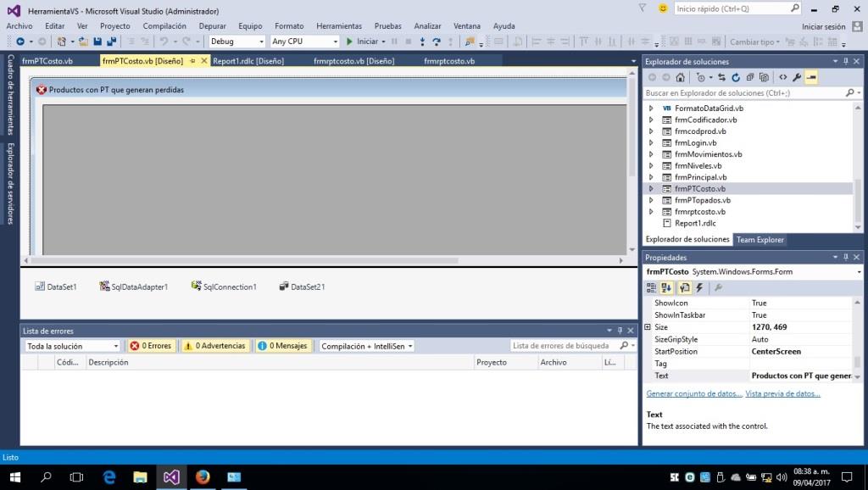Open the document tabs overflow dropdown
The width and height of the screenshot is (868, 490).
[634, 61]
